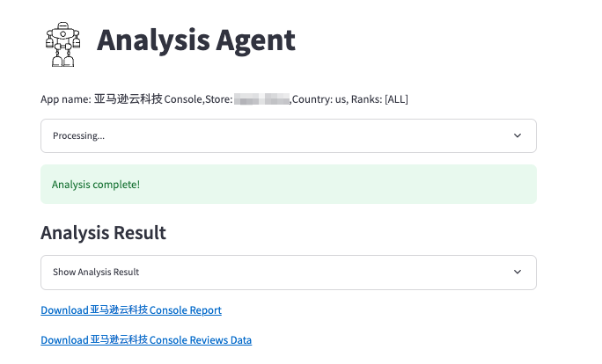Click the Analysis complete! success message
602x364 pixels.
coord(289,184)
